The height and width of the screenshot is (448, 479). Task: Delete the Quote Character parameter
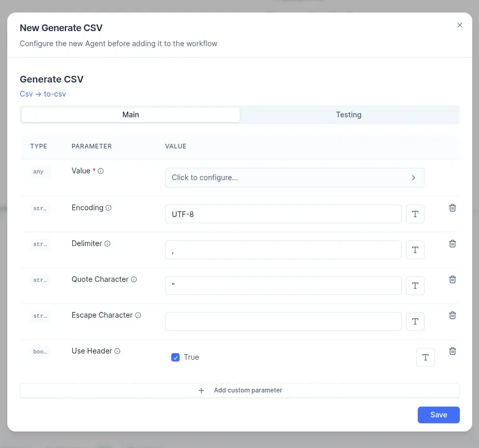[452, 279]
